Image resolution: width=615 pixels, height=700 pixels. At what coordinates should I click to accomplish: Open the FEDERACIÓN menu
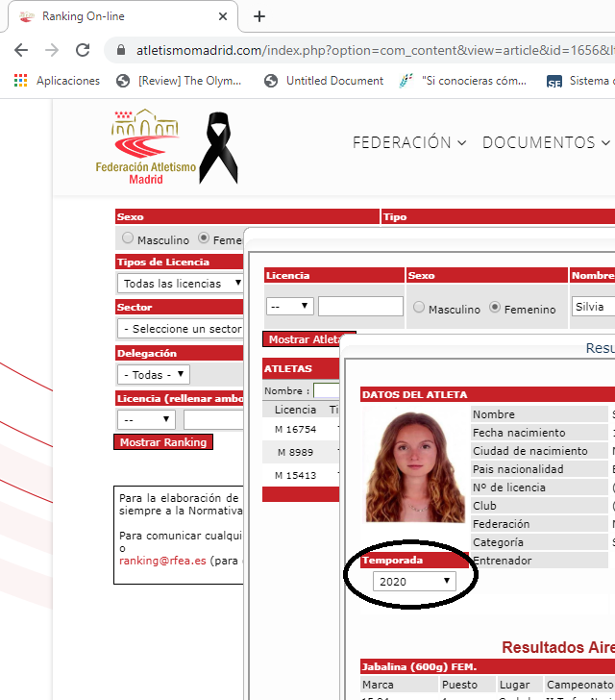coord(408,142)
